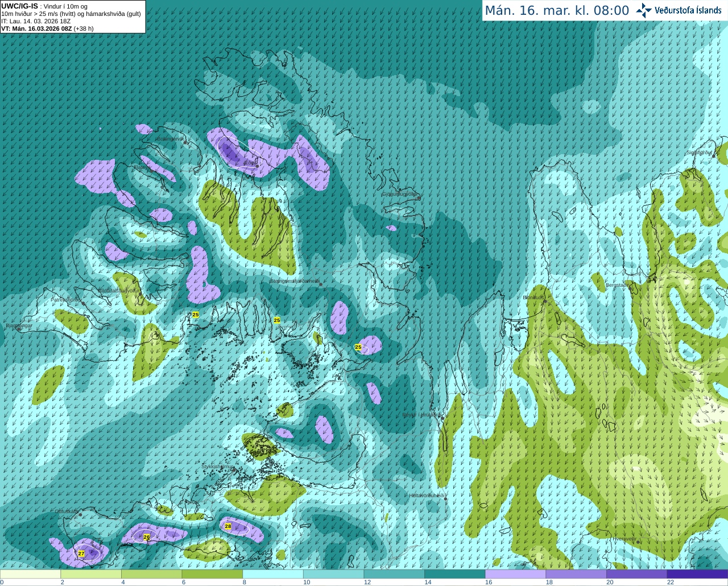This screenshot has height=586, width=728.
Task: Click the Gufuskálar label
Action: [x=67, y=511]
